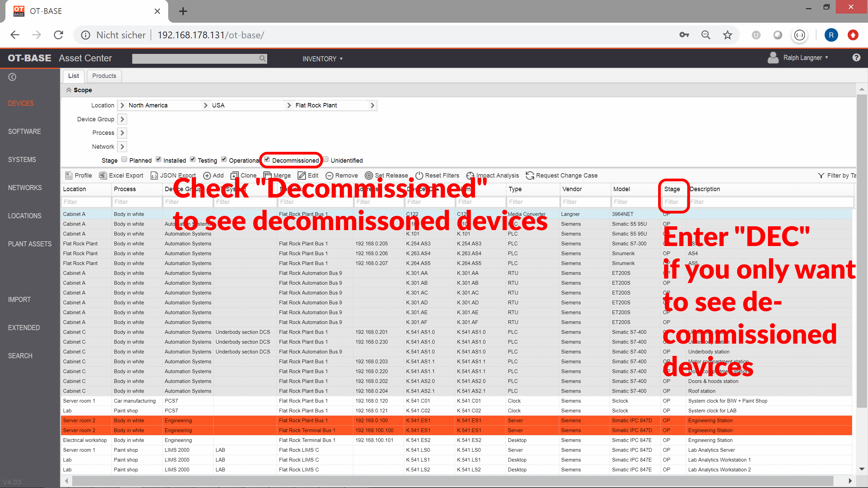Click the vertical scrollbar thumb on the right
The width and height of the screenshot is (868, 488).
pos(861,251)
